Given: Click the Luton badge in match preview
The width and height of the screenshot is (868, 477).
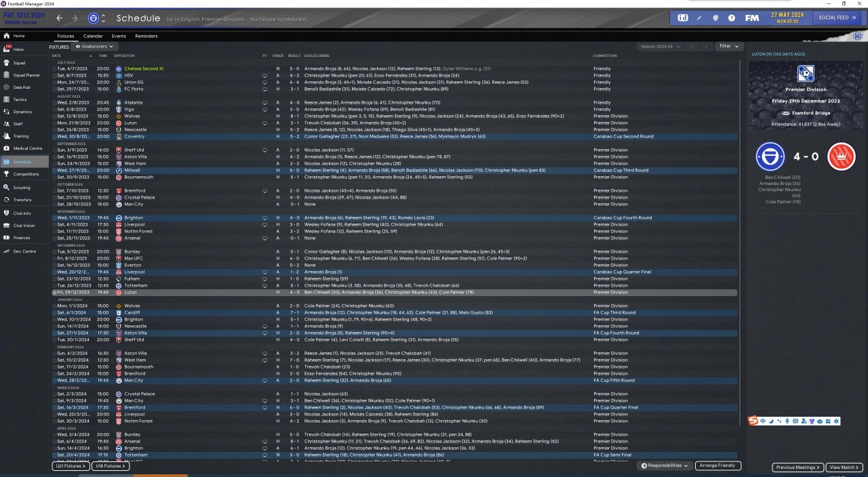Looking at the screenshot, I should [x=842, y=156].
